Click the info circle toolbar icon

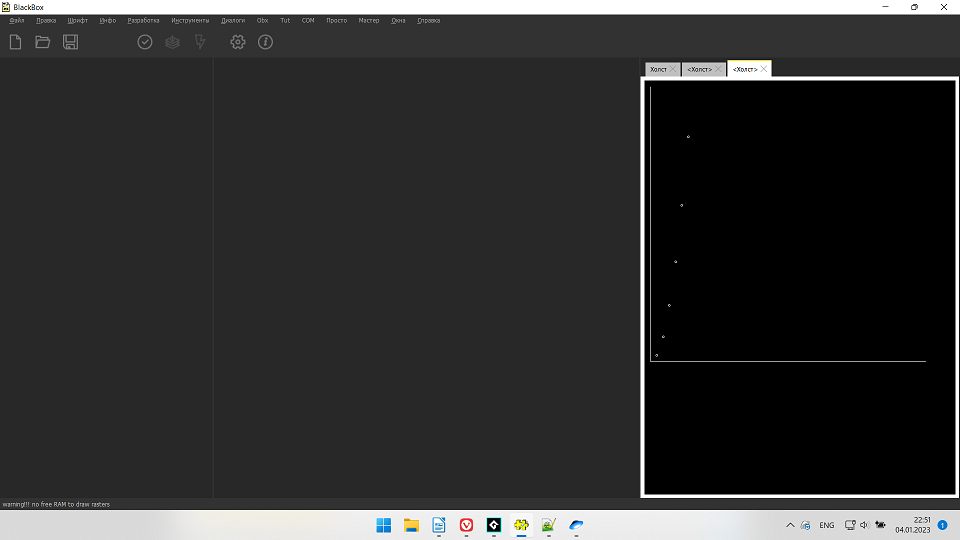[265, 42]
